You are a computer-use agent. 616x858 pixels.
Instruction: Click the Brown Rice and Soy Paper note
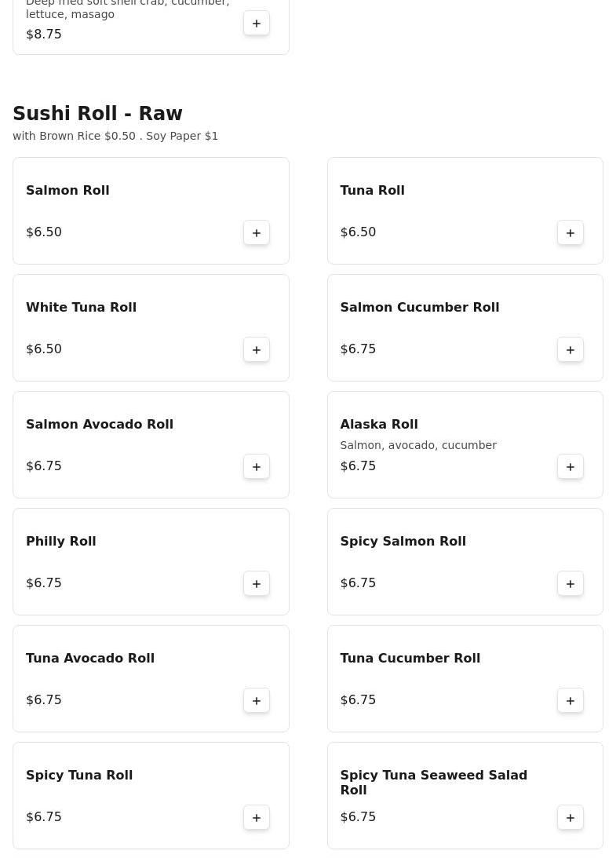(115, 136)
